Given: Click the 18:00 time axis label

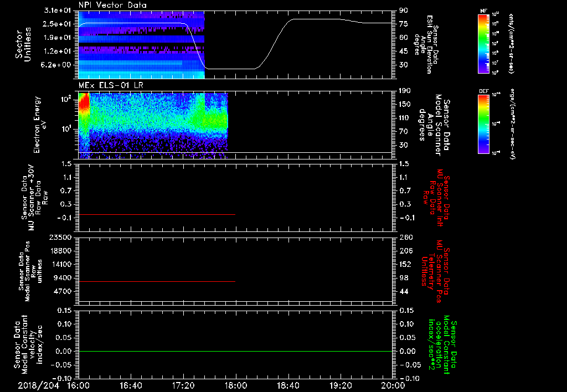Looking at the screenshot, I should (236, 385).
